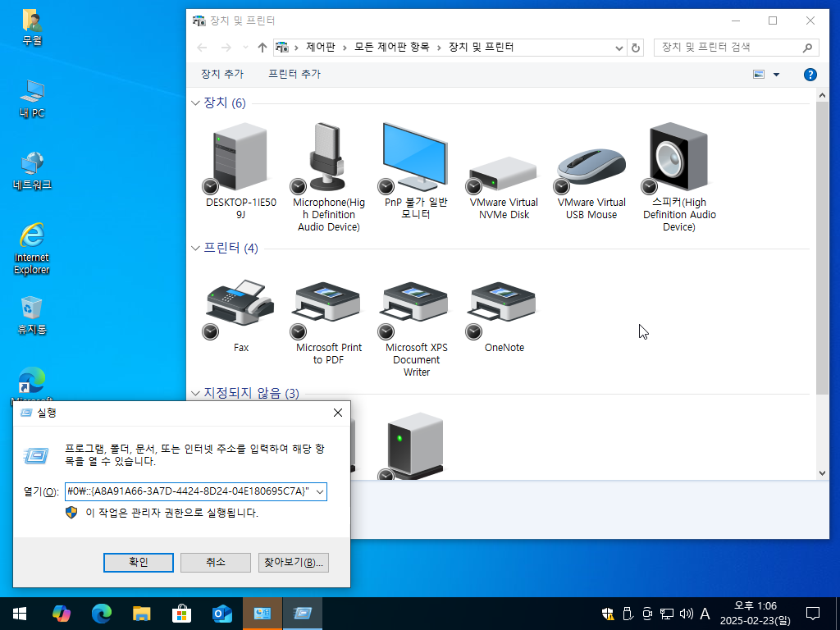The height and width of the screenshot is (630, 840).
Task: Close the 실행 Run dialog
Action: click(x=337, y=413)
